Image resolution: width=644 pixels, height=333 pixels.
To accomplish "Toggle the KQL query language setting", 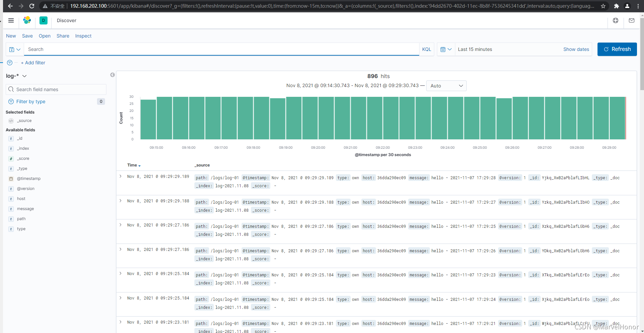I will pyautogui.click(x=427, y=49).
